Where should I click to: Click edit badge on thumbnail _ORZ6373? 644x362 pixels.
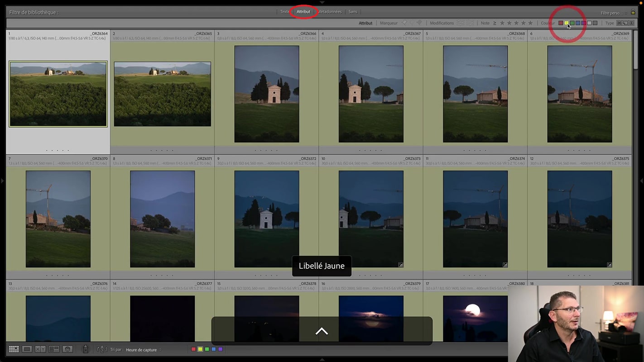click(x=401, y=265)
